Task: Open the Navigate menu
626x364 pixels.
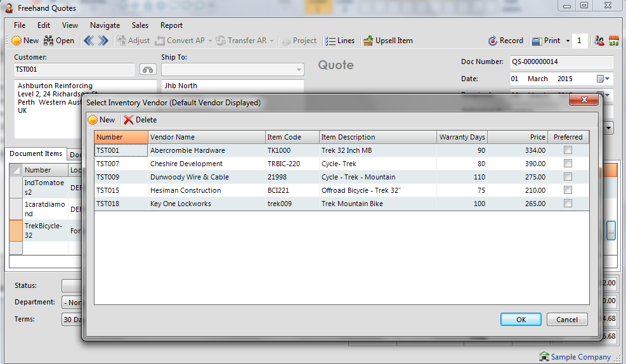Action: (105, 25)
